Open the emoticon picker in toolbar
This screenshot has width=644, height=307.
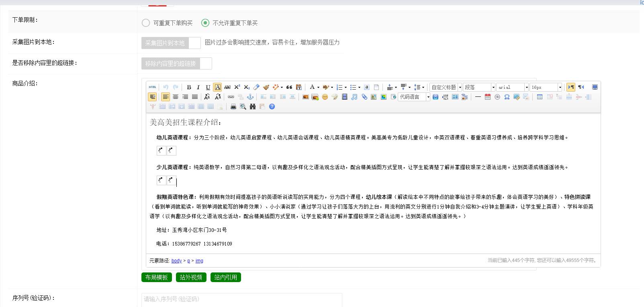(x=325, y=97)
